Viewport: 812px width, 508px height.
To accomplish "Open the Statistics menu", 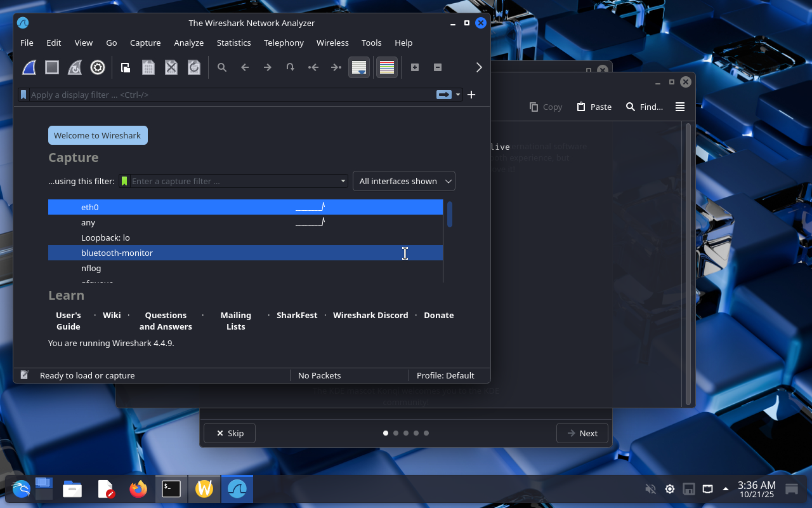I will 233,43.
